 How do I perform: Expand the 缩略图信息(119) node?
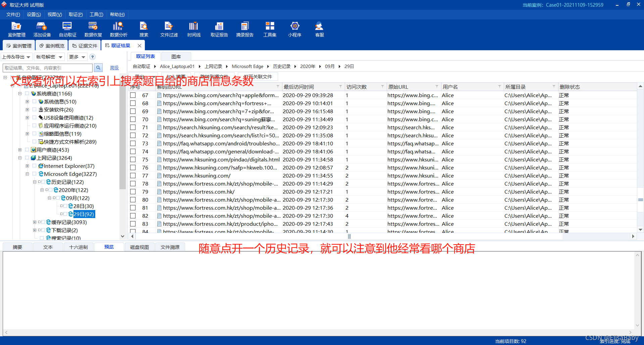point(27,134)
